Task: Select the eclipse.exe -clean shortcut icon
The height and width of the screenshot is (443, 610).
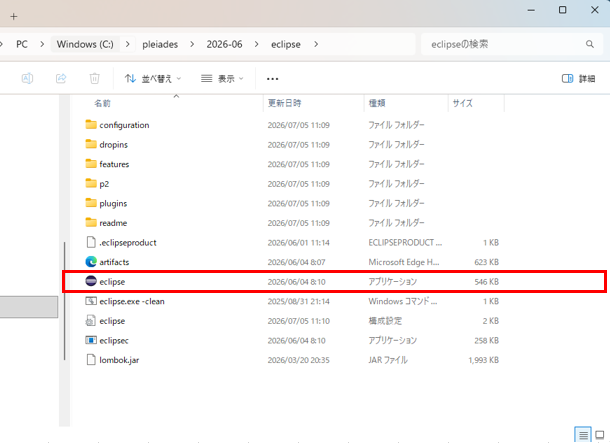Action: 91,301
